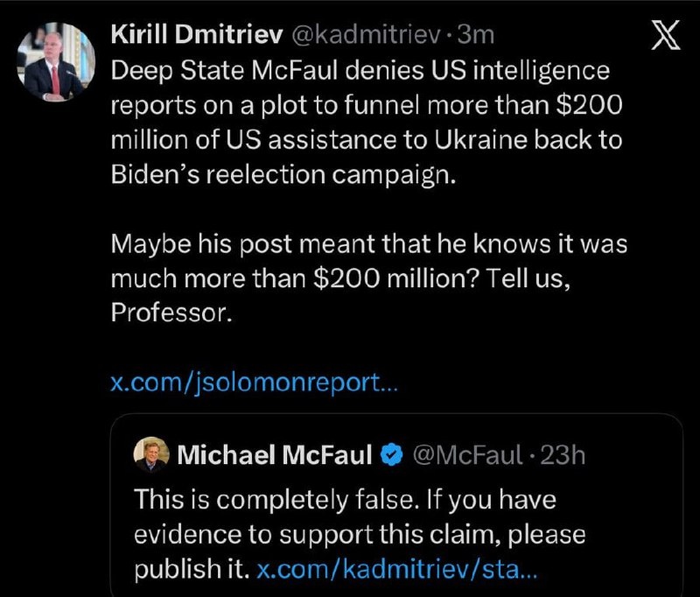Click the blue verified badge
Screen dimensions: 700x597
(393, 453)
